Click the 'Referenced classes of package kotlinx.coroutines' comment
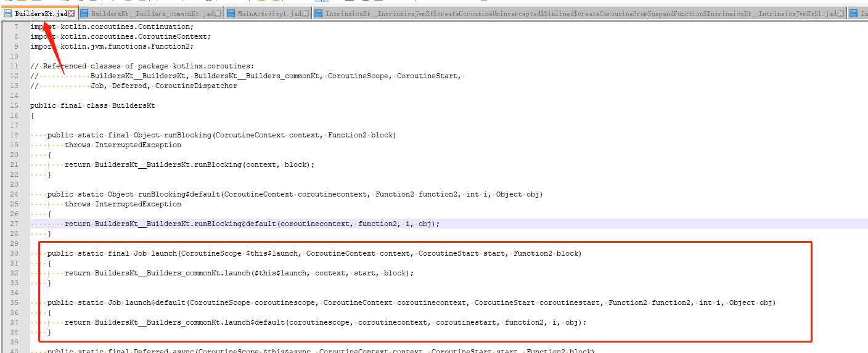This screenshot has height=353, width=868. tap(149, 66)
